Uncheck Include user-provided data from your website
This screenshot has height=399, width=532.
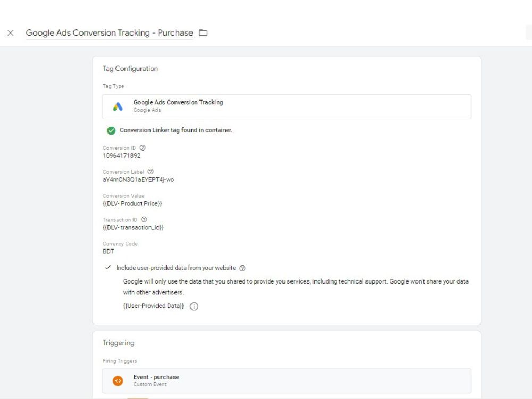click(x=107, y=268)
